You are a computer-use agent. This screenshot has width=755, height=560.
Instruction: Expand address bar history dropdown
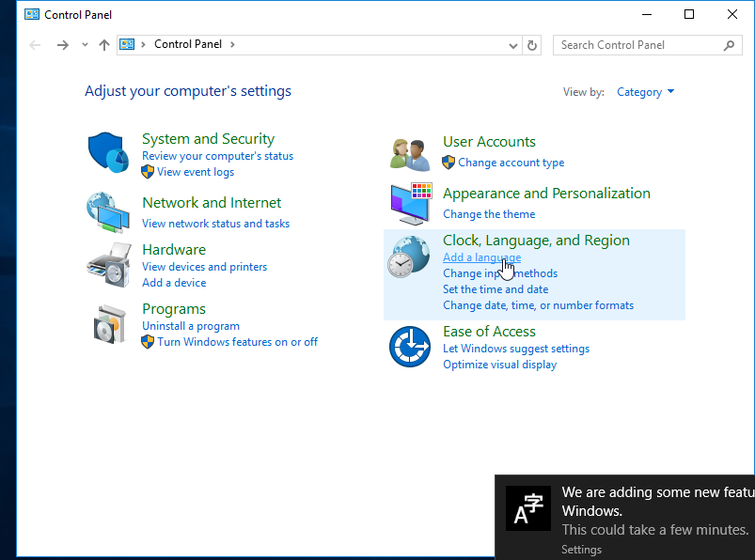pos(513,45)
